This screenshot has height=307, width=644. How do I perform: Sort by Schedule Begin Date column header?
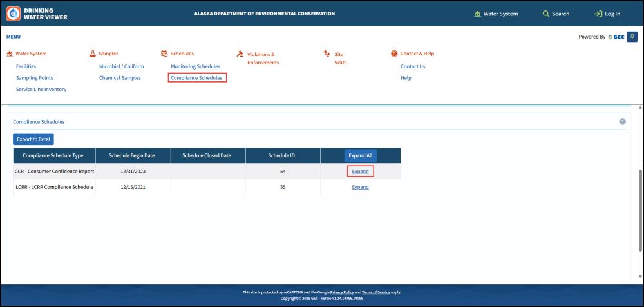tap(133, 155)
